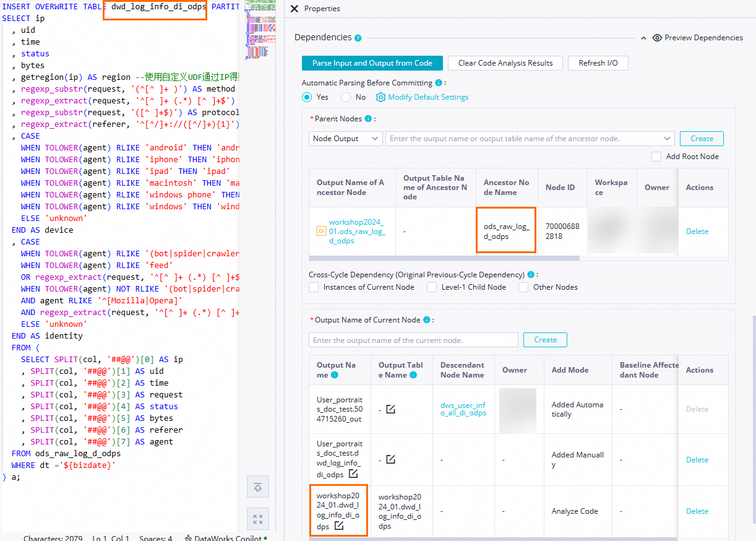Click Clear Code Analysis Results button
This screenshot has width=756, height=541.
(505, 63)
